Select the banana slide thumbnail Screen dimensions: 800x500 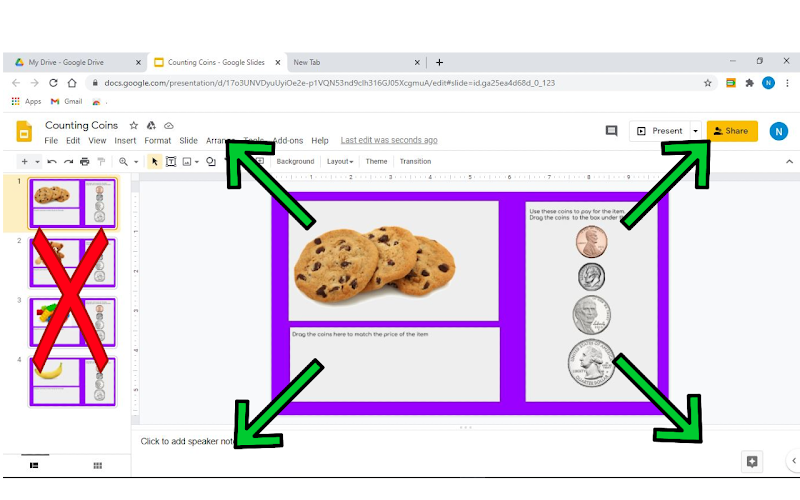[72, 382]
